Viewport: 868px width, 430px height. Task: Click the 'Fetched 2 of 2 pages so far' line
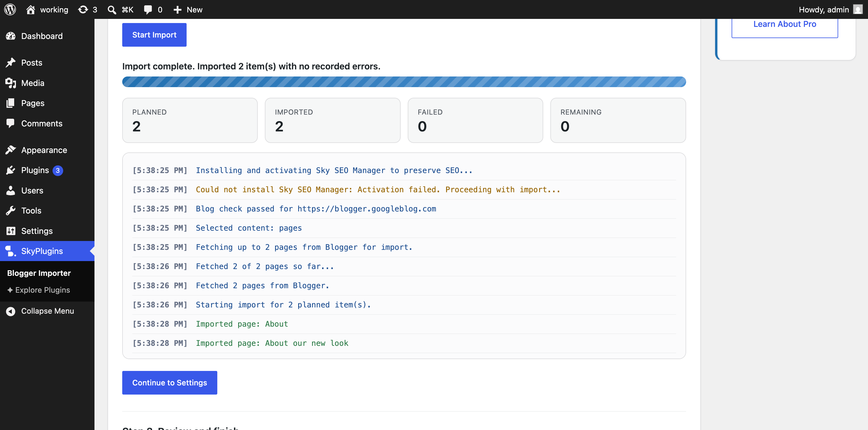click(x=404, y=267)
